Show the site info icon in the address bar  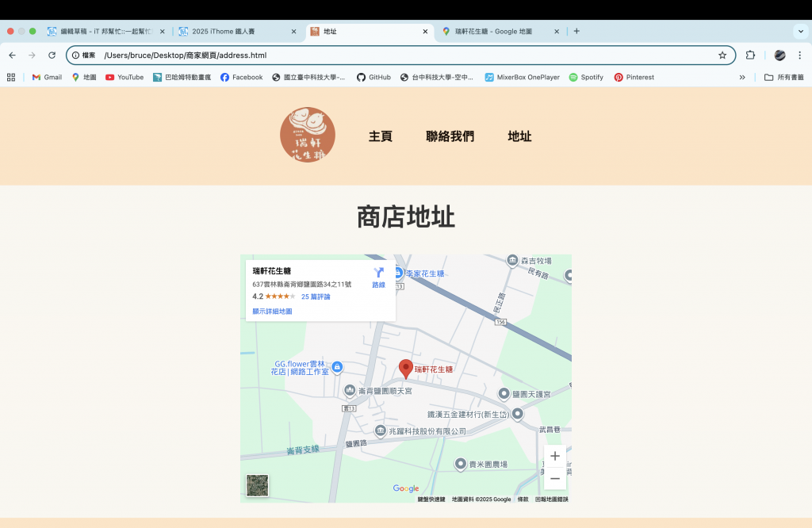click(x=76, y=55)
